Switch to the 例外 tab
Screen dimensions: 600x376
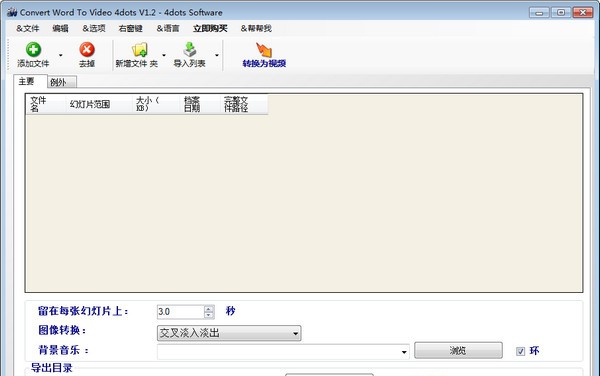click(62, 82)
